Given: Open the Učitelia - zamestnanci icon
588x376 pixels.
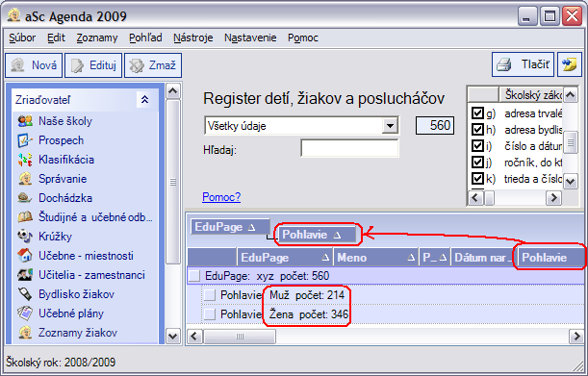Looking at the screenshot, I should (x=25, y=274).
